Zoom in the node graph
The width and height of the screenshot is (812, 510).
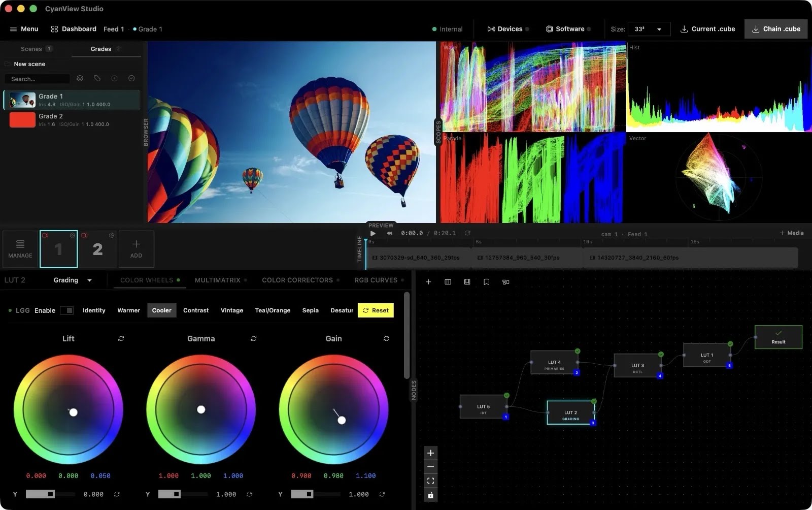(430, 453)
